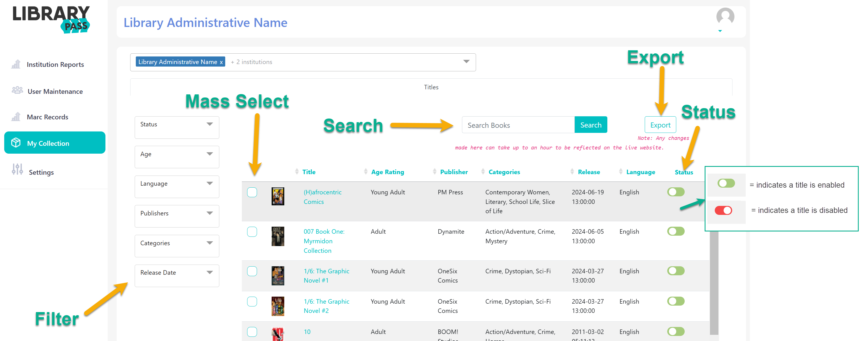Click the + 2 institutions text
This screenshot has height=341, width=868.
[x=251, y=62]
